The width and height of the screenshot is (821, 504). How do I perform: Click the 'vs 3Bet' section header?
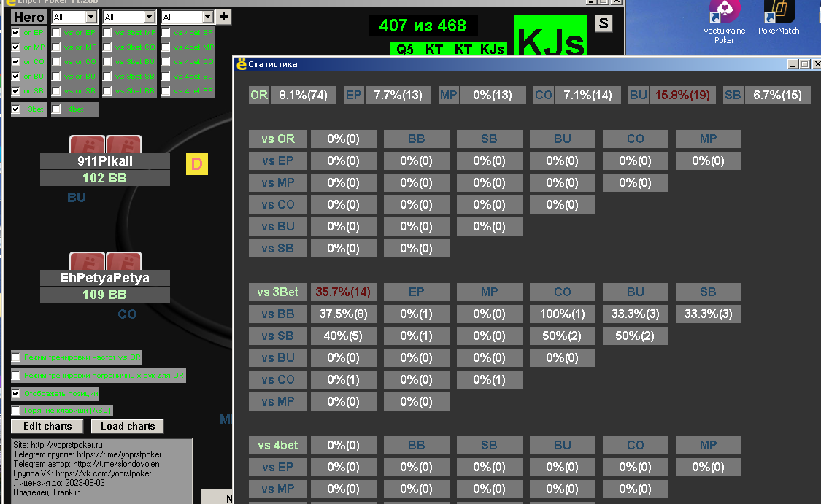(278, 292)
